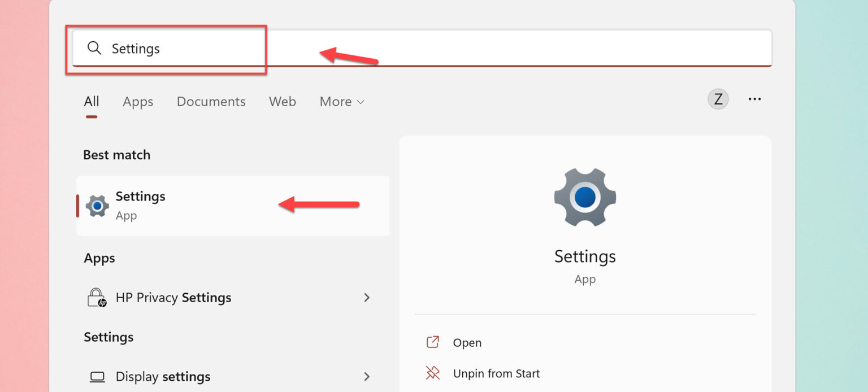
Task: Click Open to launch Settings
Action: pos(467,342)
